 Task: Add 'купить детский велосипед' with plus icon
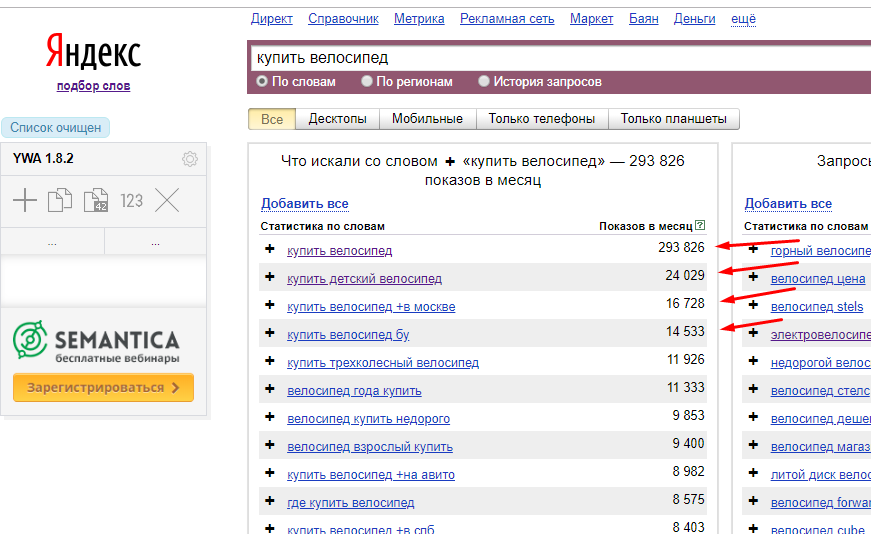pos(270,276)
